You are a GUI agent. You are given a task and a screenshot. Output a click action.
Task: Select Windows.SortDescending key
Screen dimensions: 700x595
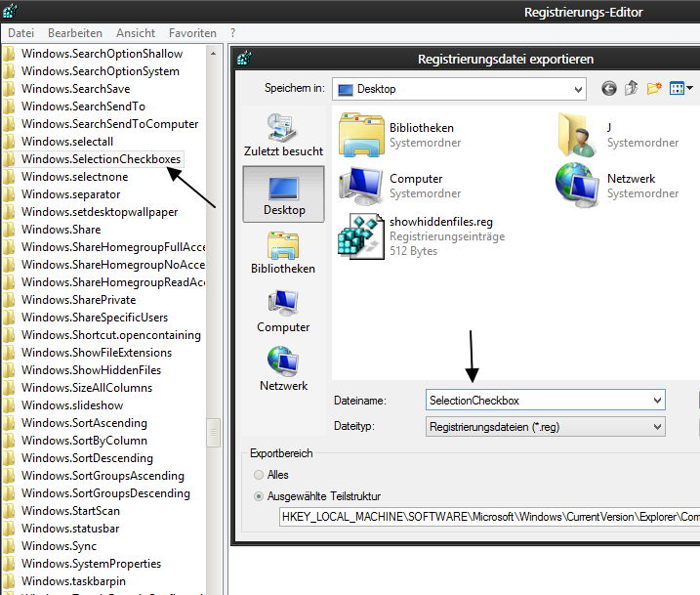coord(88,458)
